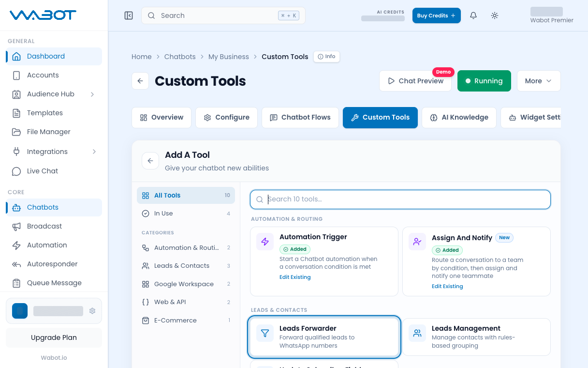Click back arrow next to Add A Tool
The height and width of the screenshot is (368, 588).
click(x=150, y=161)
